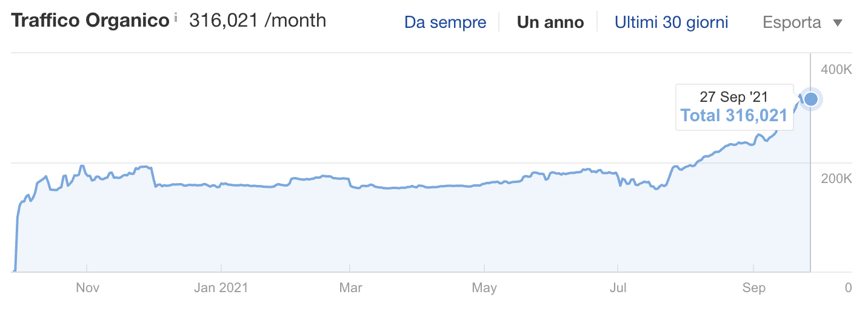The image size is (868, 320).
Task: Select the Jan 2021 x-axis label
Action: pos(221,288)
